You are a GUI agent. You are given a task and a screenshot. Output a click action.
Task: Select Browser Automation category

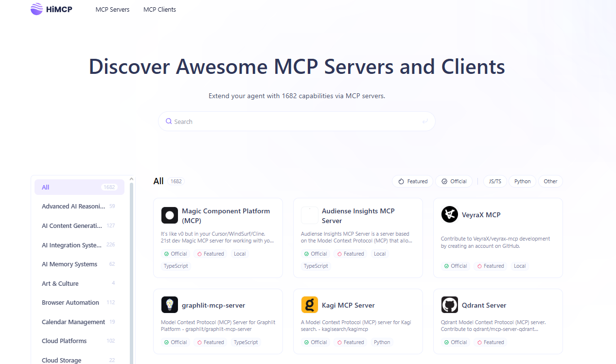(79, 302)
